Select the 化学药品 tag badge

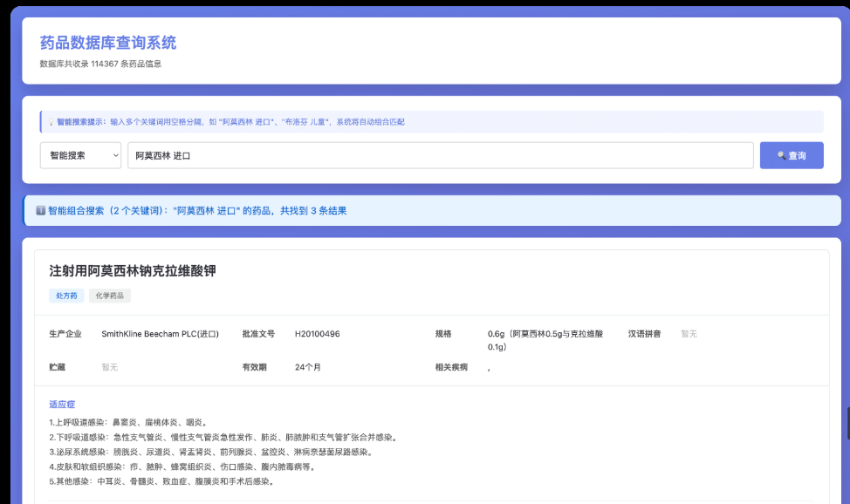click(x=109, y=296)
